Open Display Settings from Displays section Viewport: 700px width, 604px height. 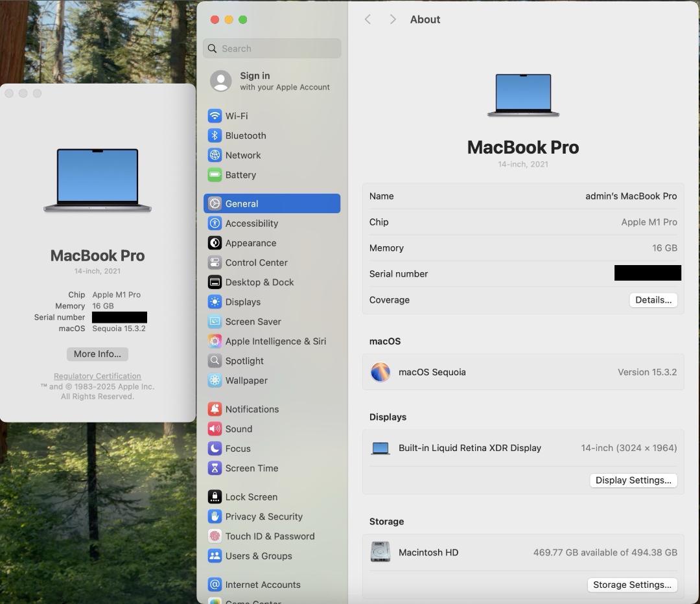[633, 480]
